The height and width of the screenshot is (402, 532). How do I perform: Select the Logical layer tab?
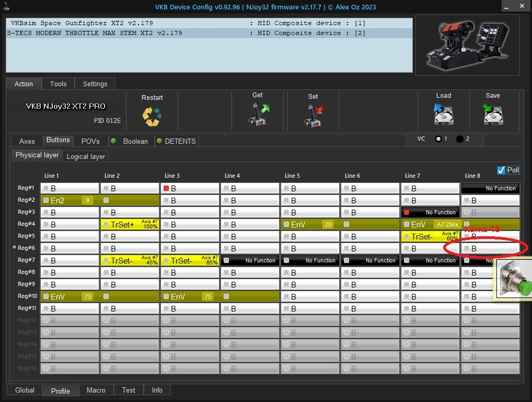(x=86, y=156)
